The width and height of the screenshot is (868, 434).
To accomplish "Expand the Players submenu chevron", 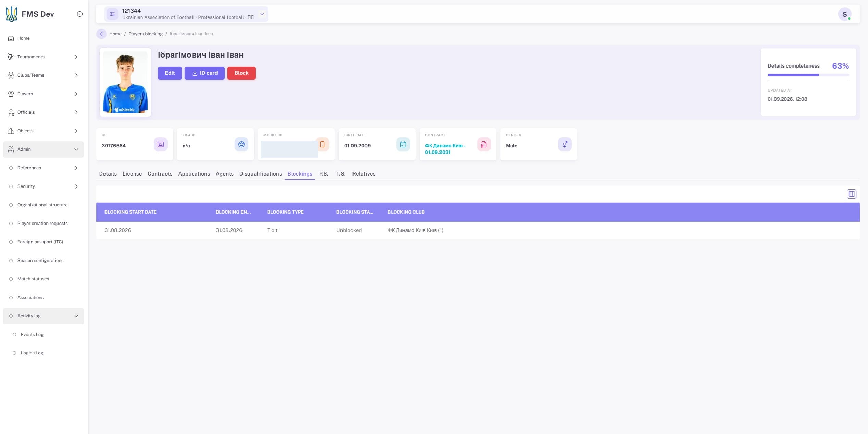I will 76,94.
